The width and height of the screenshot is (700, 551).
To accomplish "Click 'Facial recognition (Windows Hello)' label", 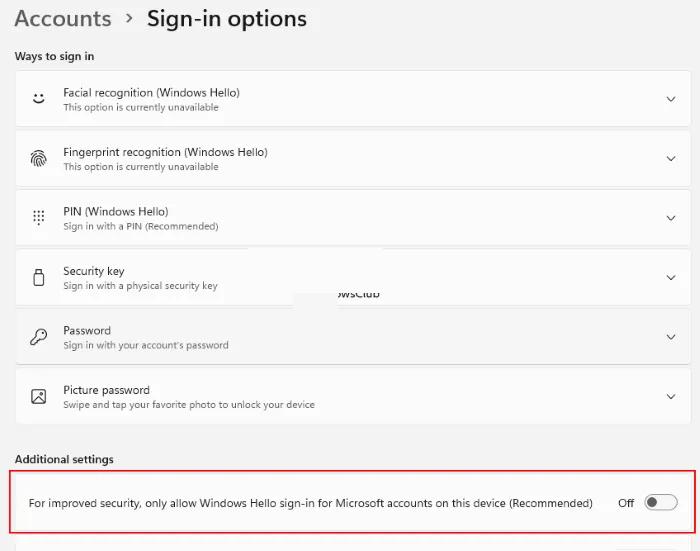I will point(151,92).
